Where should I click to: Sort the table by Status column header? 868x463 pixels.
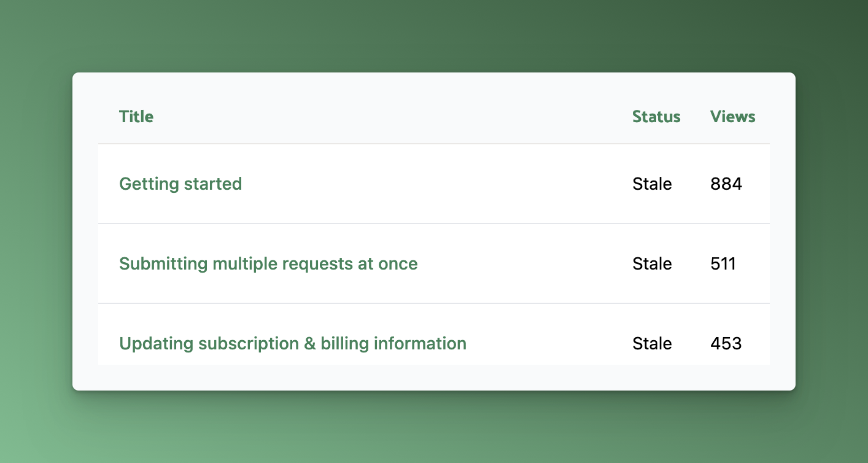[656, 117]
